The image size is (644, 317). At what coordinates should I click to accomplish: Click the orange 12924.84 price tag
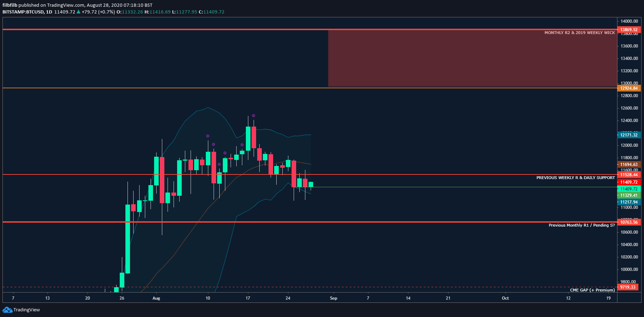pyautogui.click(x=629, y=88)
